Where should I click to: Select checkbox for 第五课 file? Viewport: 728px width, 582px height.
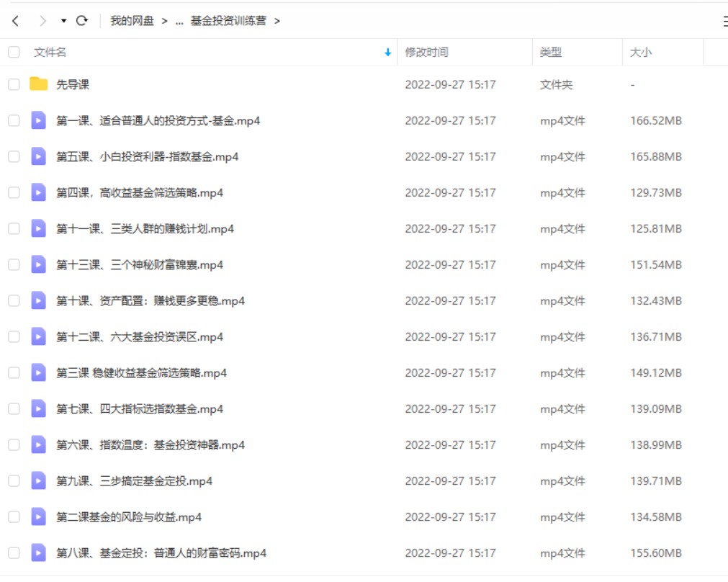point(14,156)
